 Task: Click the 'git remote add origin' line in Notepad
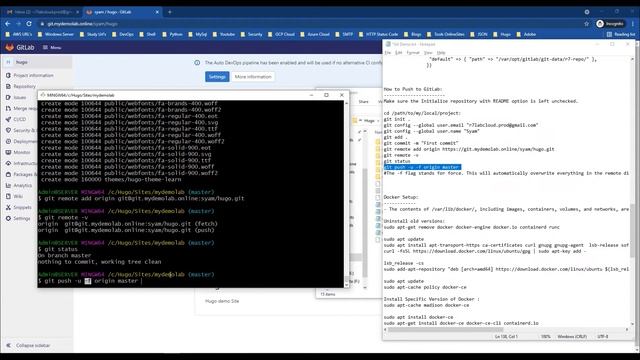(469, 149)
